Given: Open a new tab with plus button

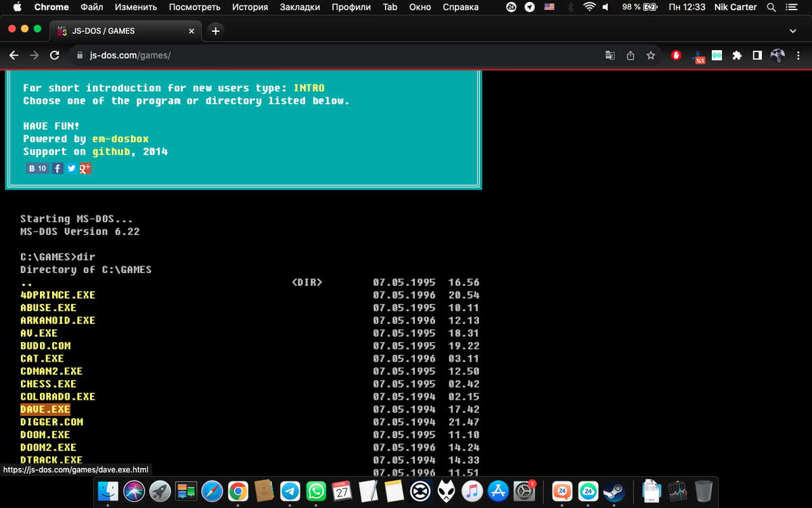Looking at the screenshot, I should coord(215,30).
